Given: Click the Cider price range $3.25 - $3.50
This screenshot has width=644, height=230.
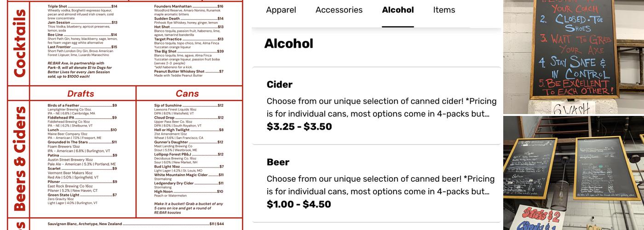Looking at the screenshot, I should (x=299, y=127).
